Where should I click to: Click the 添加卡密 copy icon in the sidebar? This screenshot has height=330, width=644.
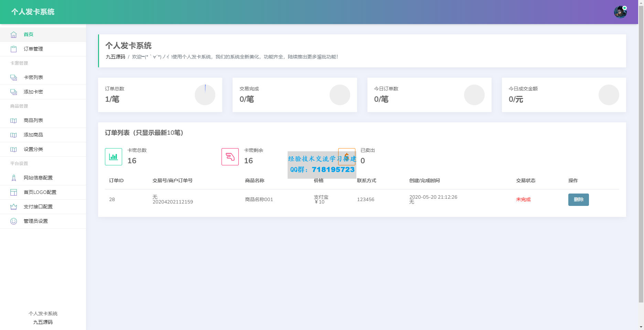point(13,92)
